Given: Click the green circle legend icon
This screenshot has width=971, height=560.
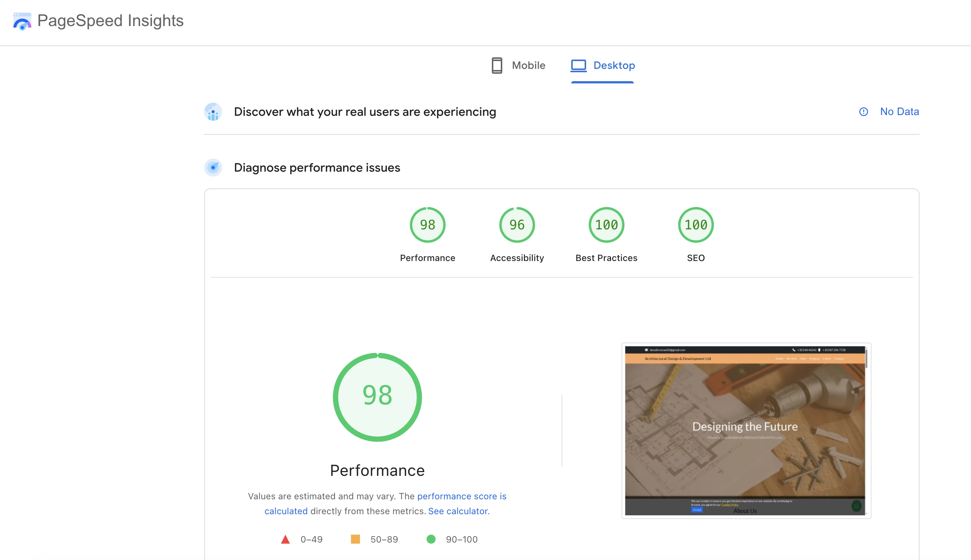Looking at the screenshot, I should click(x=431, y=539).
